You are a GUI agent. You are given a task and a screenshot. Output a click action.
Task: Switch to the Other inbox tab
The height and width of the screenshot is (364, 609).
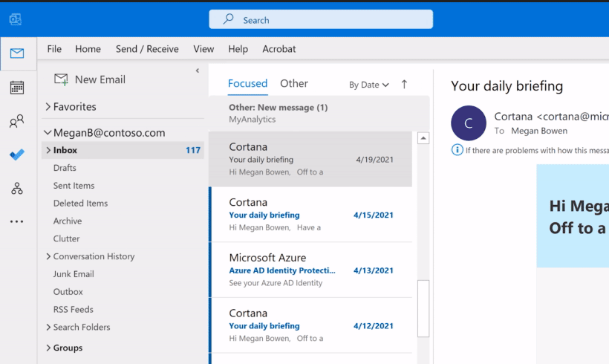click(x=294, y=84)
